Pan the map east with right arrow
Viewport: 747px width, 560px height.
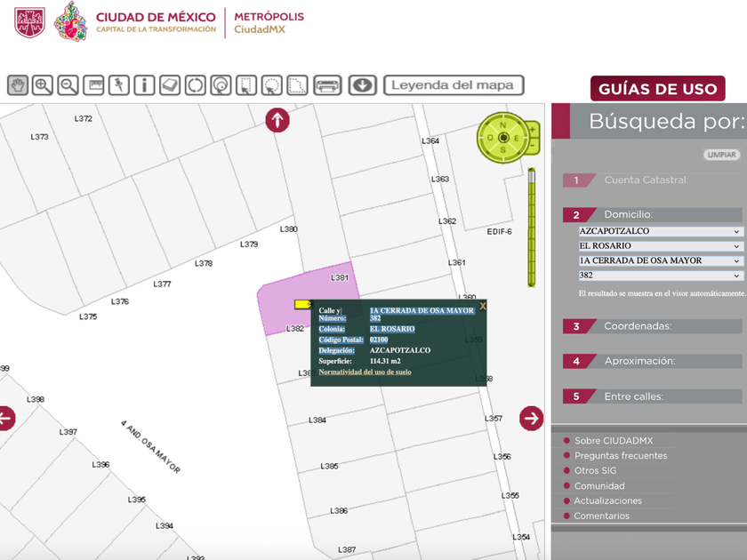pos(531,418)
